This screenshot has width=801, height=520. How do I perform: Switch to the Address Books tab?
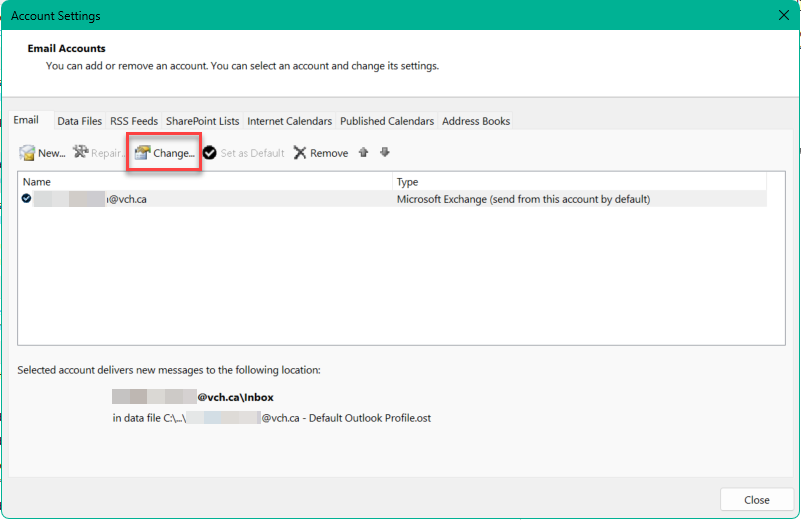click(476, 121)
